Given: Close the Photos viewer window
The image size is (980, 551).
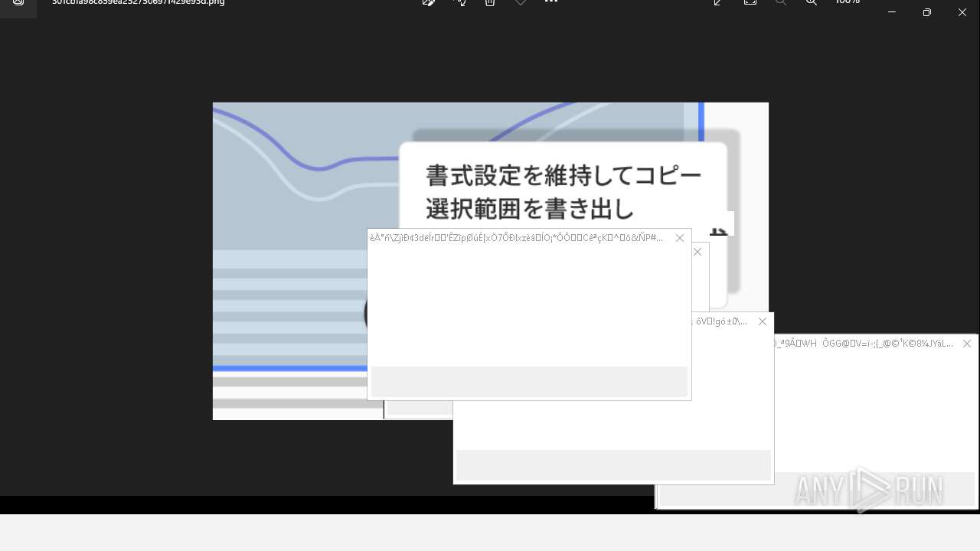Looking at the screenshot, I should tap(962, 11).
